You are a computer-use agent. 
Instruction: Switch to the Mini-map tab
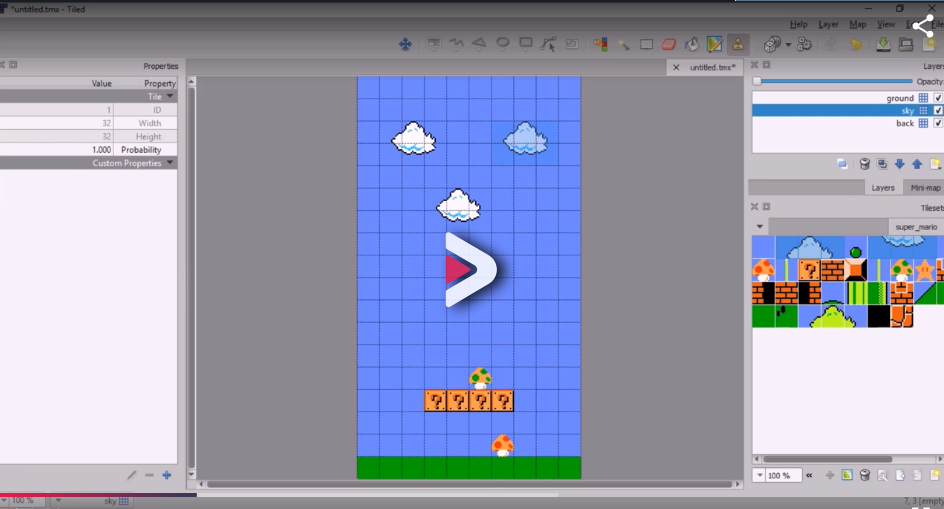click(923, 187)
